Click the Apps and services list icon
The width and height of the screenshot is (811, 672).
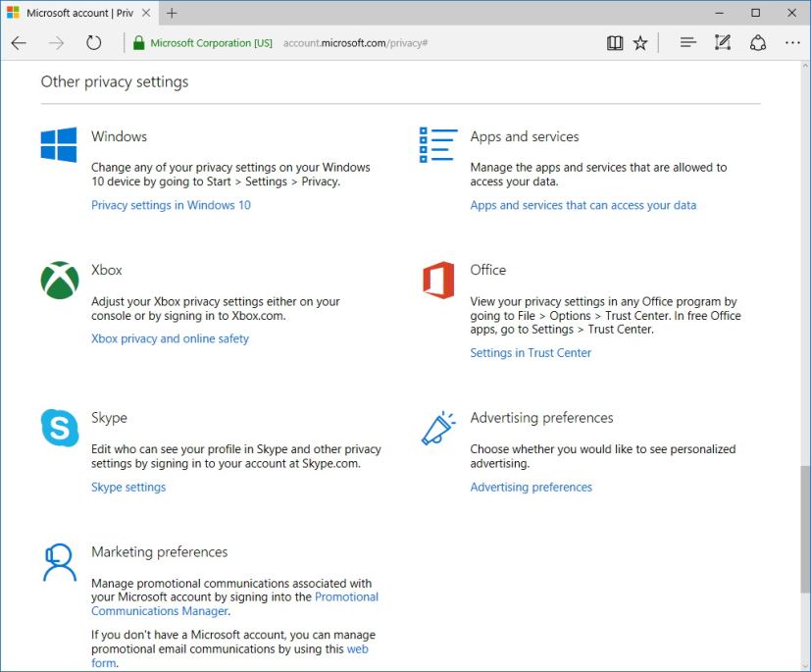pyautogui.click(x=438, y=145)
